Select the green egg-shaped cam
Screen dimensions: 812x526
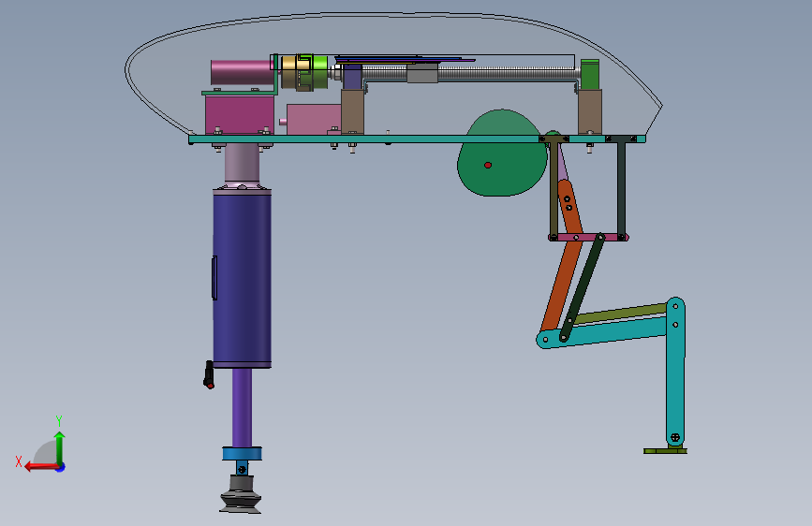click(x=501, y=153)
